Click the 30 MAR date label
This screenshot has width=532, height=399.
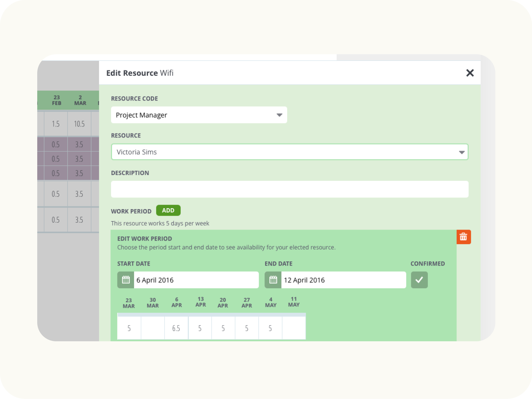coord(153,303)
